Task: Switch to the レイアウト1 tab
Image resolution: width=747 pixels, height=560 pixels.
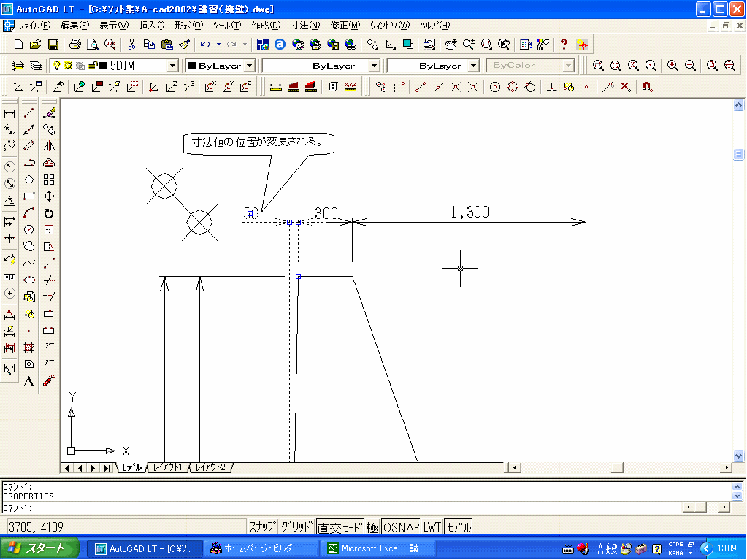Action: [x=168, y=467]
